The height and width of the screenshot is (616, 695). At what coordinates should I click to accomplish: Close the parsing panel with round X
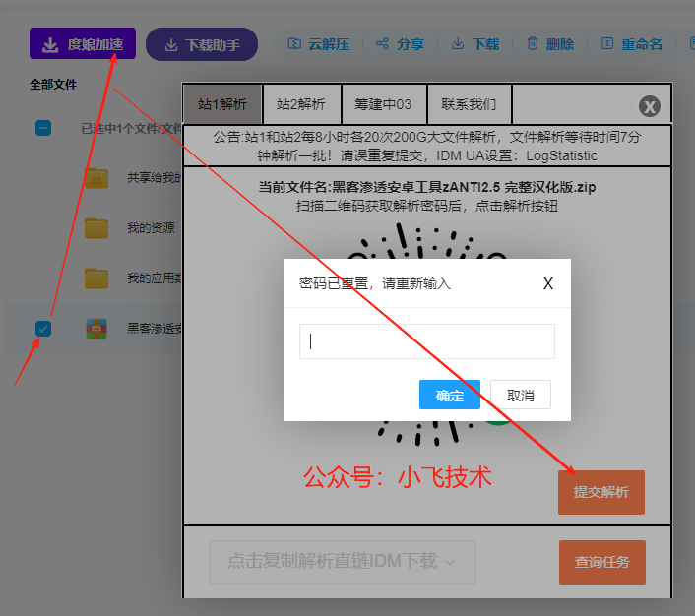click(x=649, y=107)
